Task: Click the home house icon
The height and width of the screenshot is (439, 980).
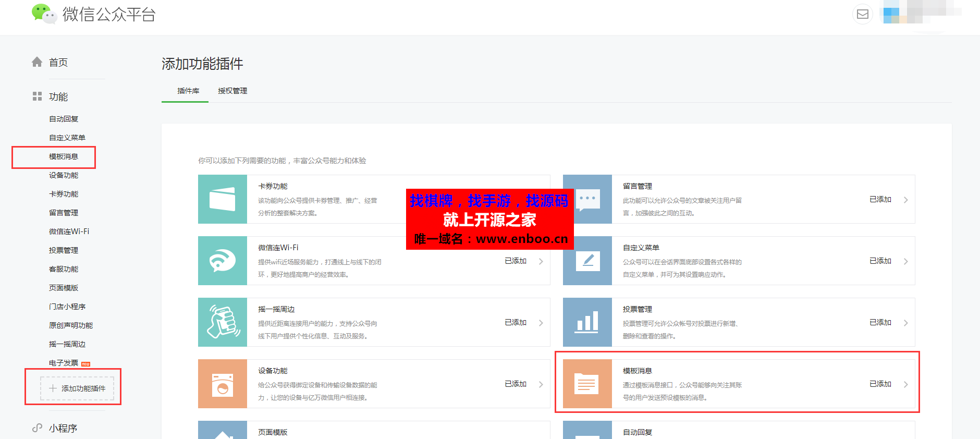Action: pos(37,62)
